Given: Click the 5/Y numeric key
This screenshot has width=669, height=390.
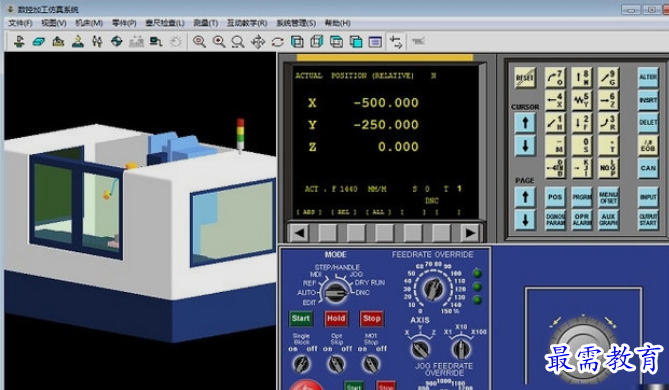Looking at the screenshot, I should coord(582,100).
